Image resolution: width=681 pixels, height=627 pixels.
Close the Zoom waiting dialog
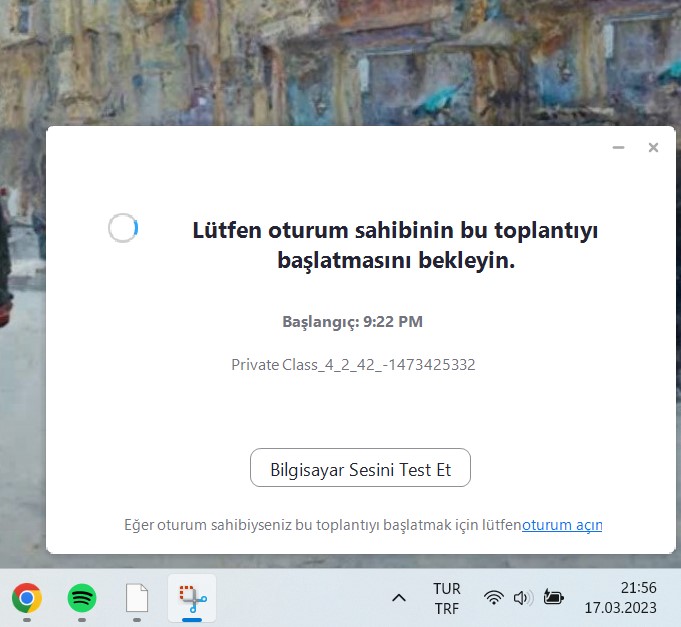click(653, 148)
